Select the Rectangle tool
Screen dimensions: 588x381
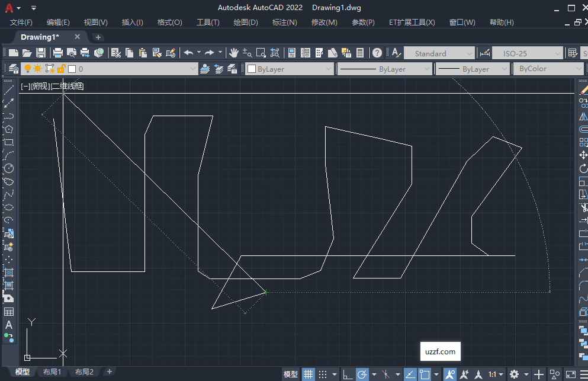click(x=8, y=142)
